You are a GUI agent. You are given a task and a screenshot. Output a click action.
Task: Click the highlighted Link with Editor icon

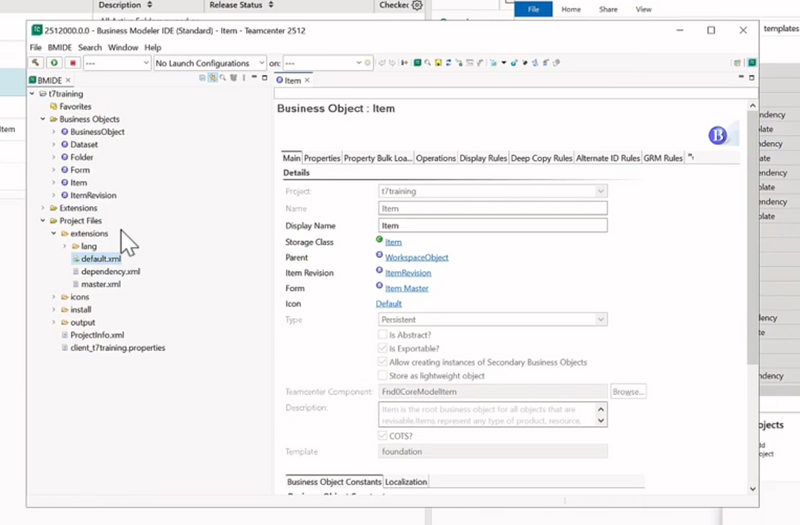[213, 78]
